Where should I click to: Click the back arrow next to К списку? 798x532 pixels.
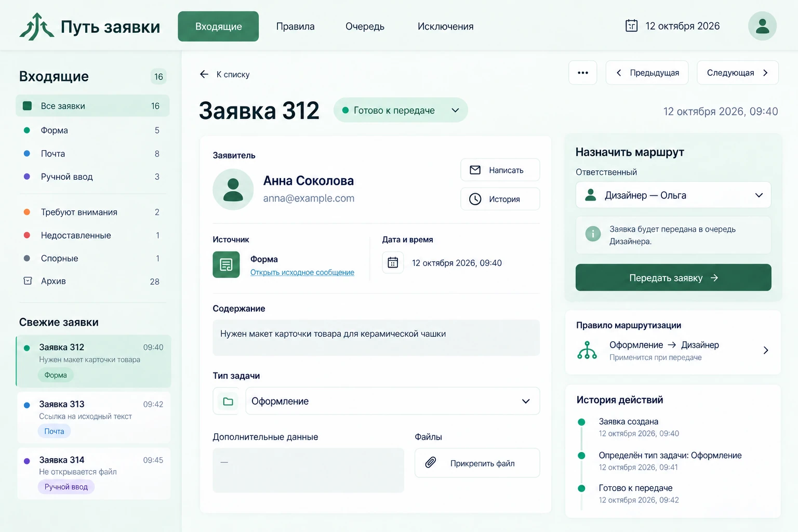(x=204, y=74)
